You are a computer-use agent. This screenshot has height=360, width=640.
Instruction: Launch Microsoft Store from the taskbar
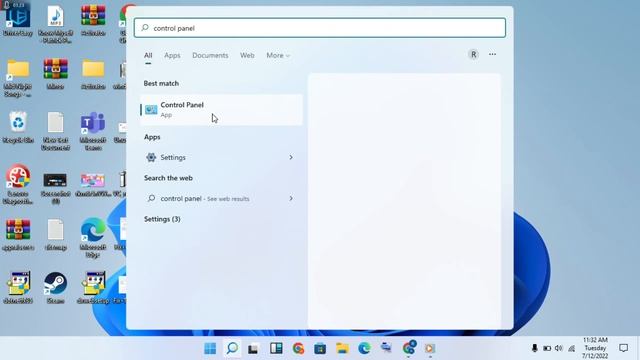(320, 348)
